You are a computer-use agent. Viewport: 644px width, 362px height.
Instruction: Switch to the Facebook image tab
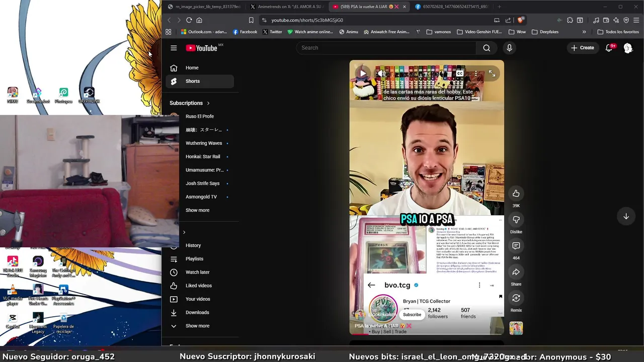[451, 7]
